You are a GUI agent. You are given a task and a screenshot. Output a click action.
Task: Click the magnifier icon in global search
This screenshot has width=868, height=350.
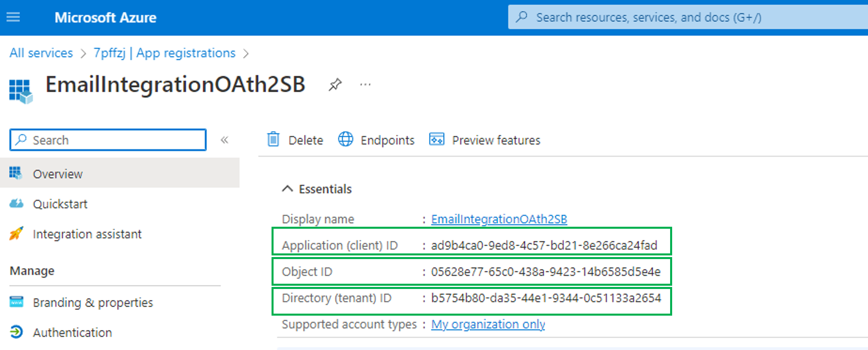[x=522, y=17]
